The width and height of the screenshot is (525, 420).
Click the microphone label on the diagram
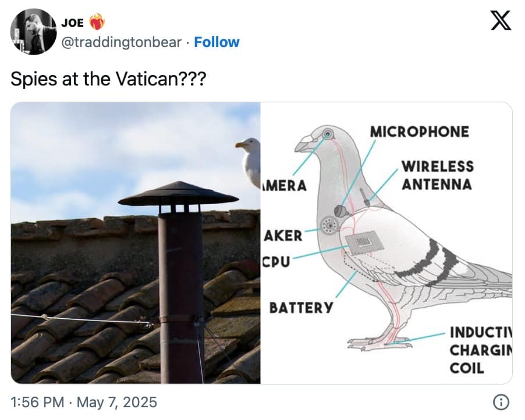419,131
